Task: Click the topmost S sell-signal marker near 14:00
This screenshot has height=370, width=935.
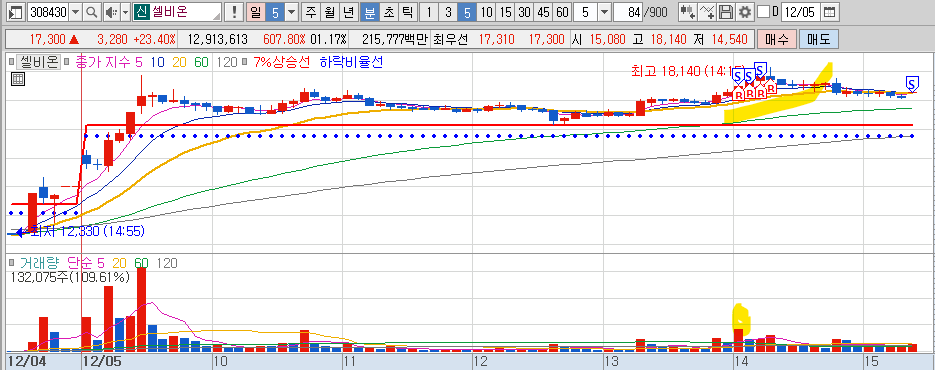Action: [x=760, y=69]
